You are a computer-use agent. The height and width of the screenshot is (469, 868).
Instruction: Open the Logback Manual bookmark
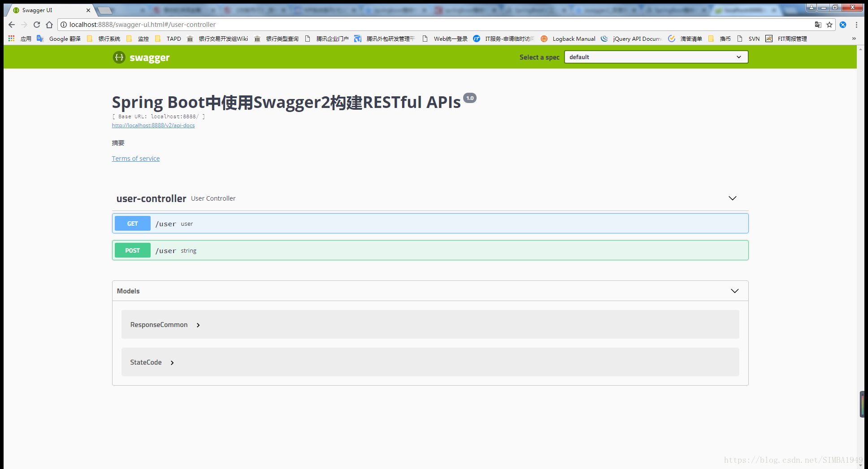568,39
